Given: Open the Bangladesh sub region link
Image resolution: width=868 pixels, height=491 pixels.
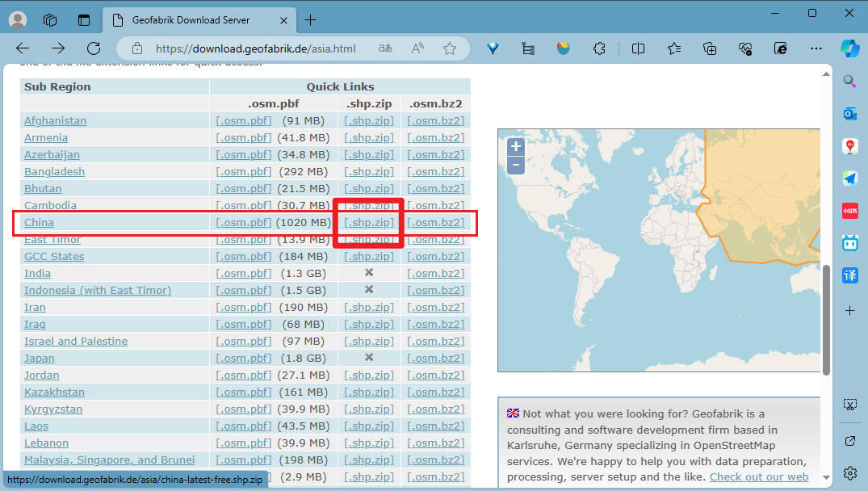Looking at the screenshot, I should pyautogui.click(x=54, y=171).
